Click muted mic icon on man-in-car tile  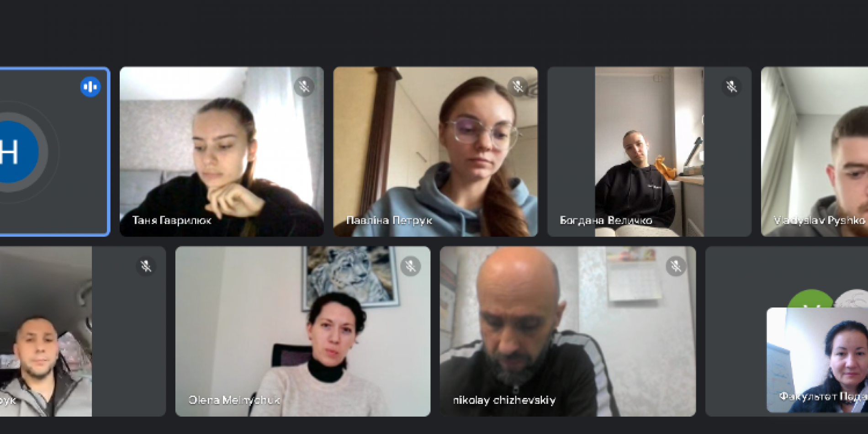pyautogui.click(x=146, y=266)
